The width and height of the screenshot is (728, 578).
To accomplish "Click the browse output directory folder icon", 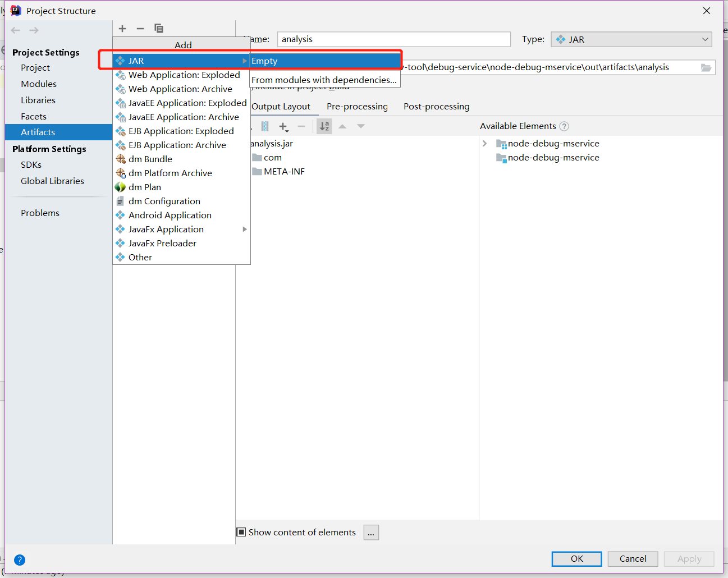I will 706,67.
